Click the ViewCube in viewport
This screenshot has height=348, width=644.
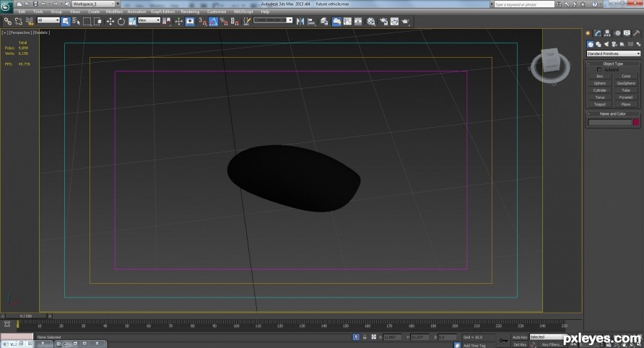tap(550, 62)
